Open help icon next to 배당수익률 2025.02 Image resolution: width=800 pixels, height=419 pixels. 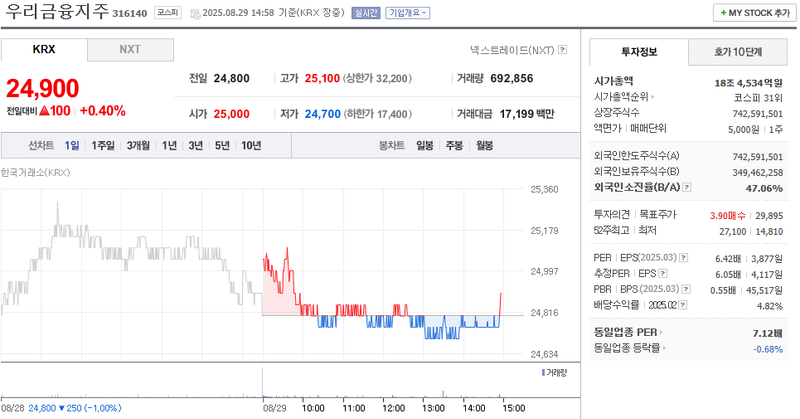pos(683,305)
